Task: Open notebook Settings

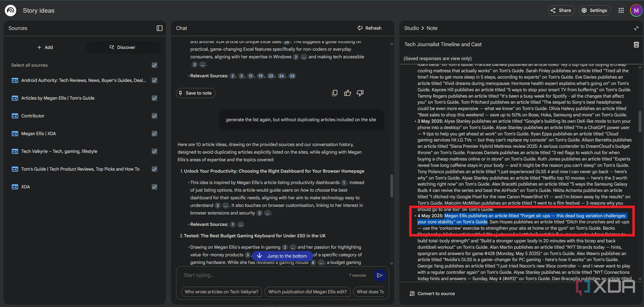Action: click(x=595, y=10)
